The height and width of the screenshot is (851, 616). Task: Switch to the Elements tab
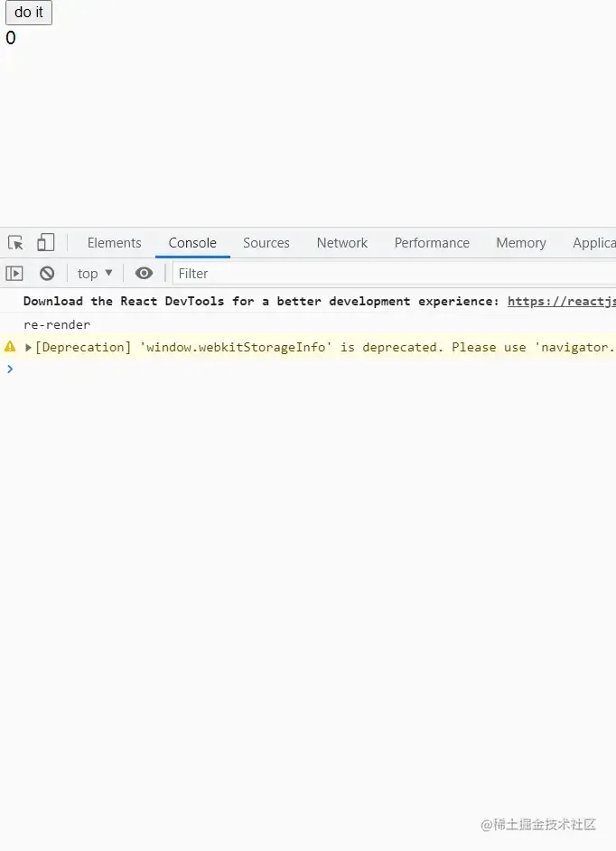[114, 243]
